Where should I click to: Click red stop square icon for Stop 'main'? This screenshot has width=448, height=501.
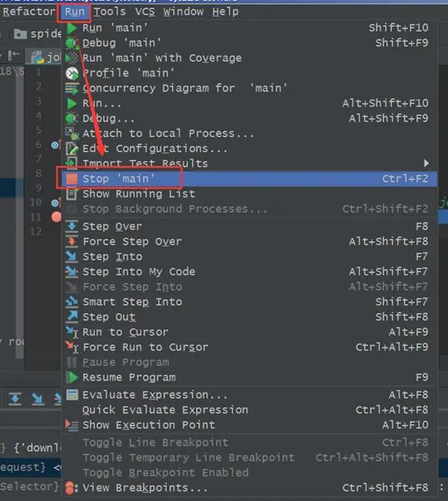tap(71, 179)
